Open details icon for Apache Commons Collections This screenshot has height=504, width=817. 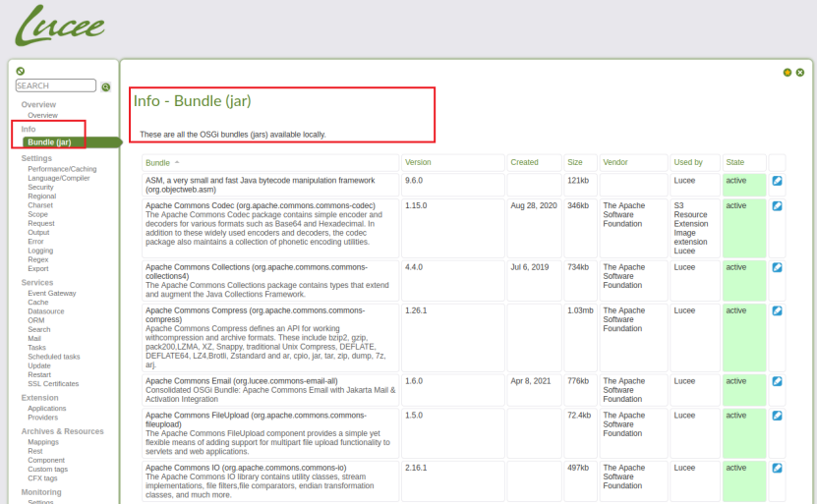click(x=777, y=267)
